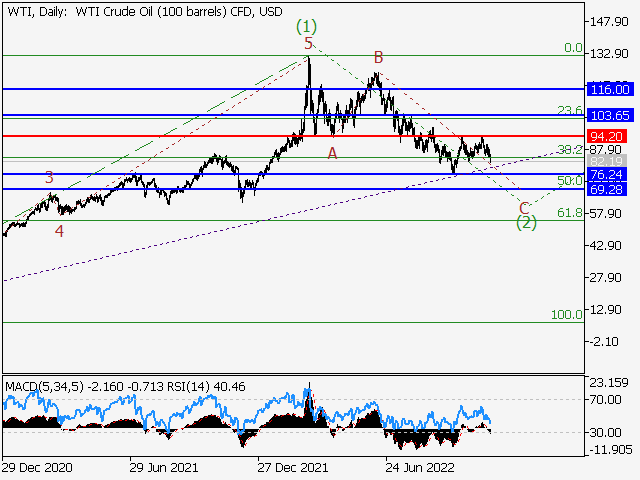Click the -11.905 indicator scale value
This screenshot has width=640, height=480.
click(x=611, y=450)
